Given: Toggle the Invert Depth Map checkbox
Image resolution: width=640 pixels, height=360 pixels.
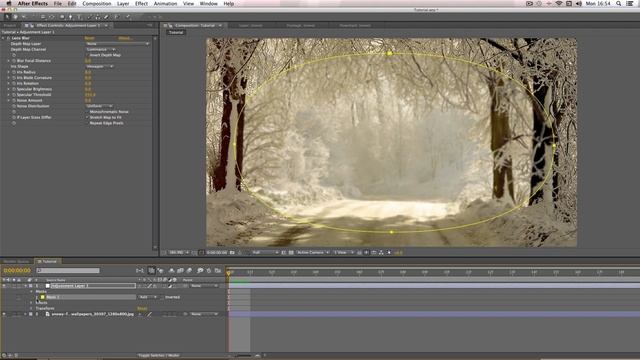Looking at the screenshot, I should [87, 55].
